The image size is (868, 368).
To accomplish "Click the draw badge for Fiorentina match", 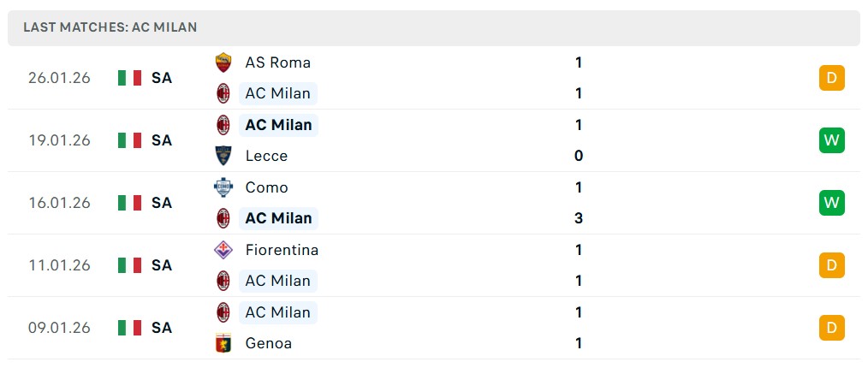I will tap(831, 265).
